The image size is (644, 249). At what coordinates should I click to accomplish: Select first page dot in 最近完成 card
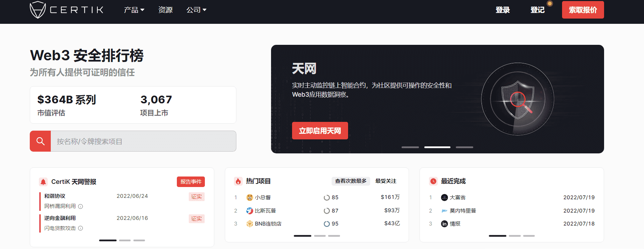coord(498,236)
